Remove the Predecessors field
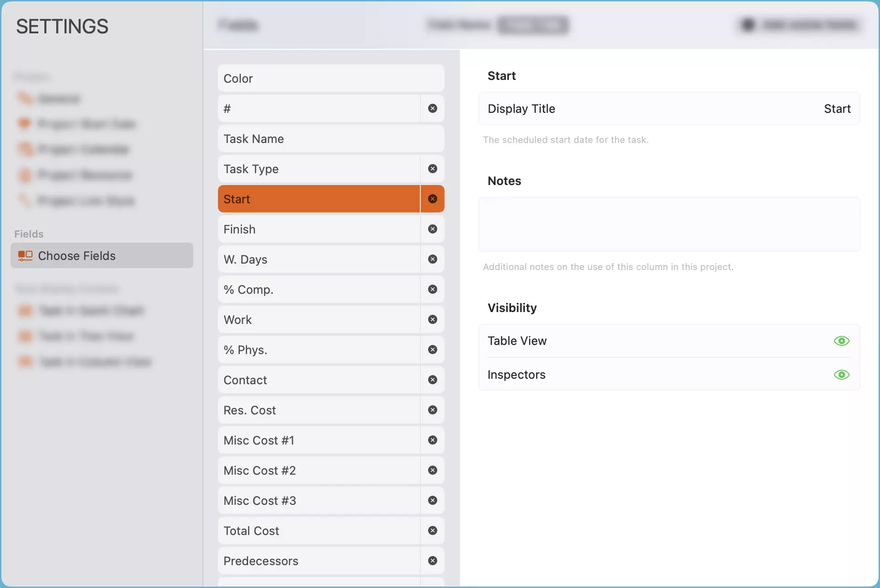Image resolution: width=880 pixels, height=588 pixels. (x=432, y=561)
